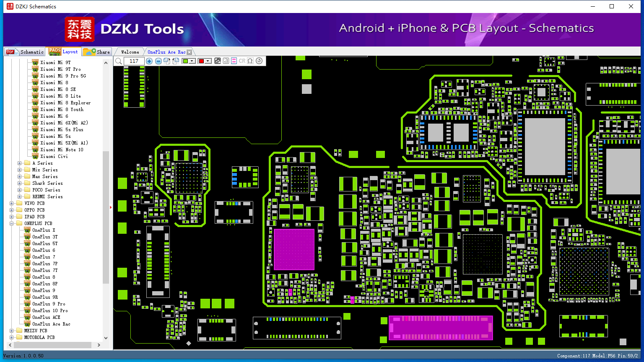The height and width of the screenshot is (362, 644).
Task: Expand the Mix Series folder
Action: [19, 170]
